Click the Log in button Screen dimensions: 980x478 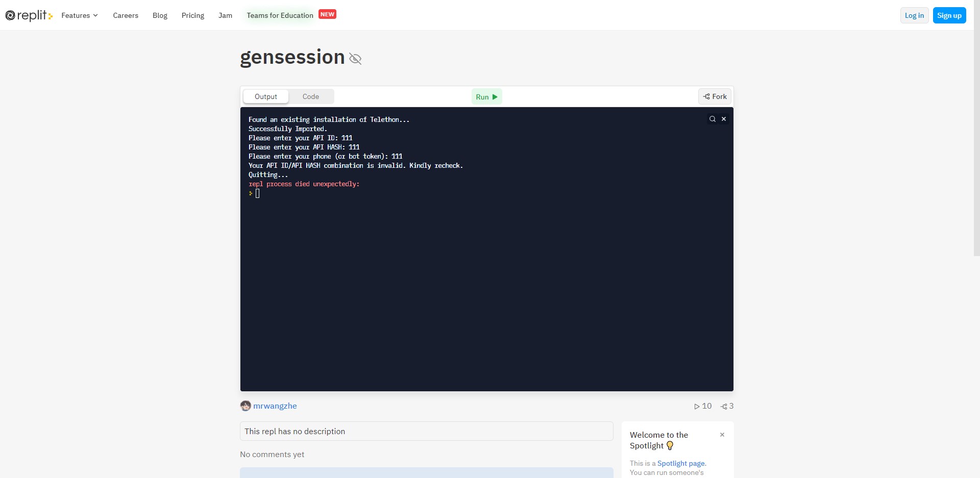[x=914, y=15]
